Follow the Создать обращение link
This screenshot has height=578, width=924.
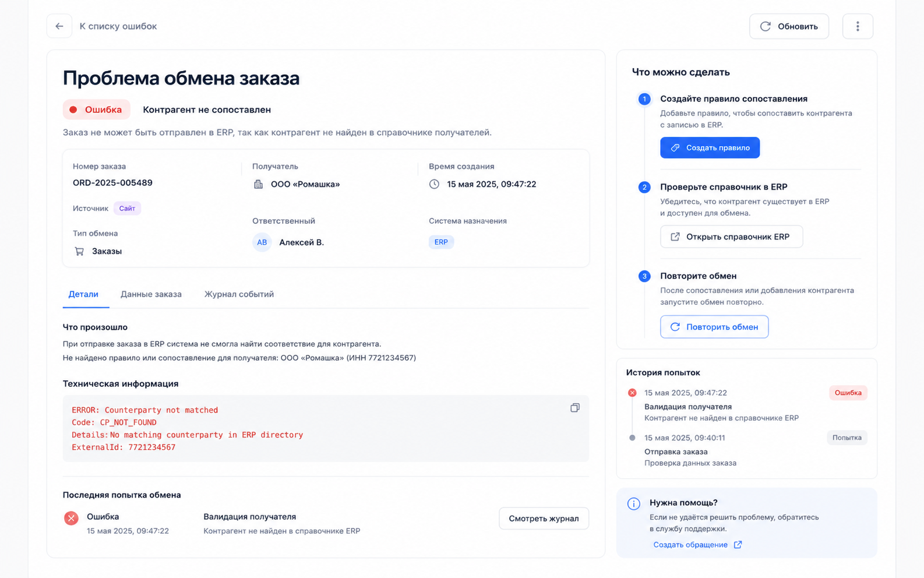pos(690,545)
